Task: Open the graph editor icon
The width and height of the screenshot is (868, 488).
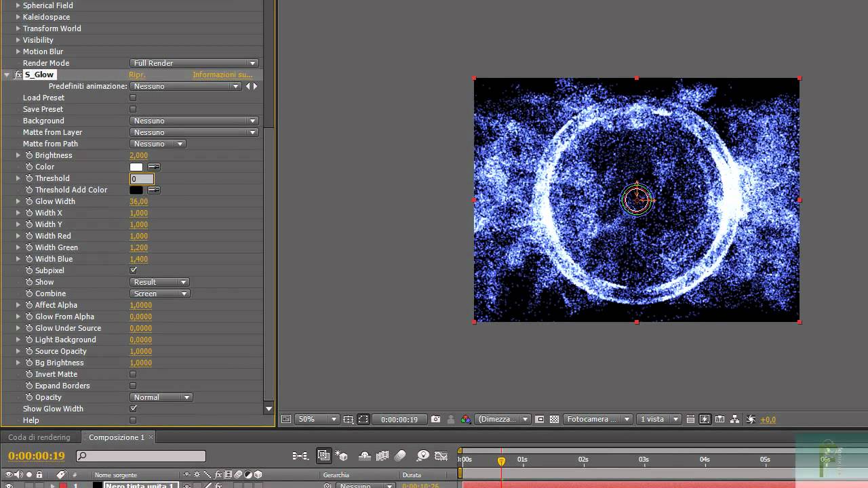Action: pos(441,456)
